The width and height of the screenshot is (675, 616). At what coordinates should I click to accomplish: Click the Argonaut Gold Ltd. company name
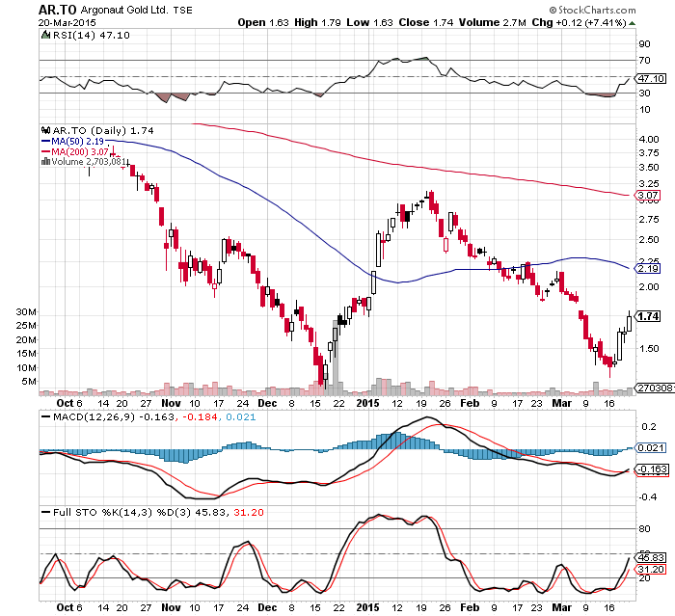(x=124, y=10)
